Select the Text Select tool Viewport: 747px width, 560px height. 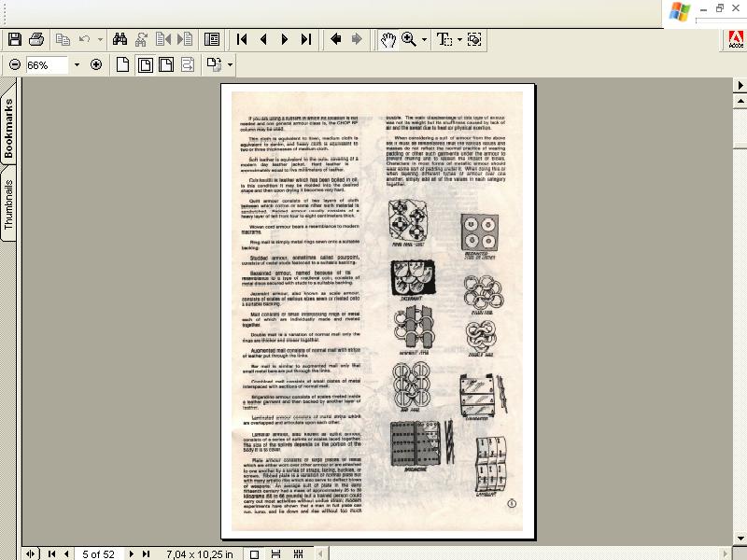pyautogui.click(x=444, y=39)
